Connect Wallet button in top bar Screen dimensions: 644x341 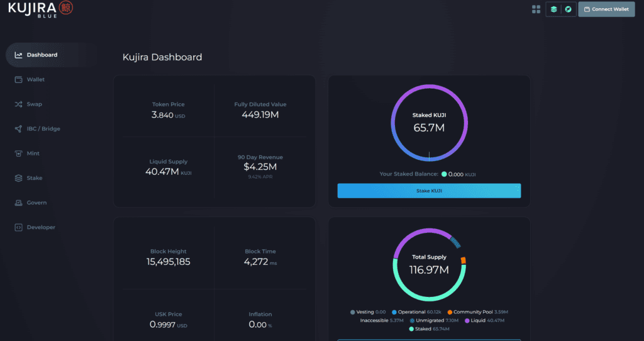[606, 9]
